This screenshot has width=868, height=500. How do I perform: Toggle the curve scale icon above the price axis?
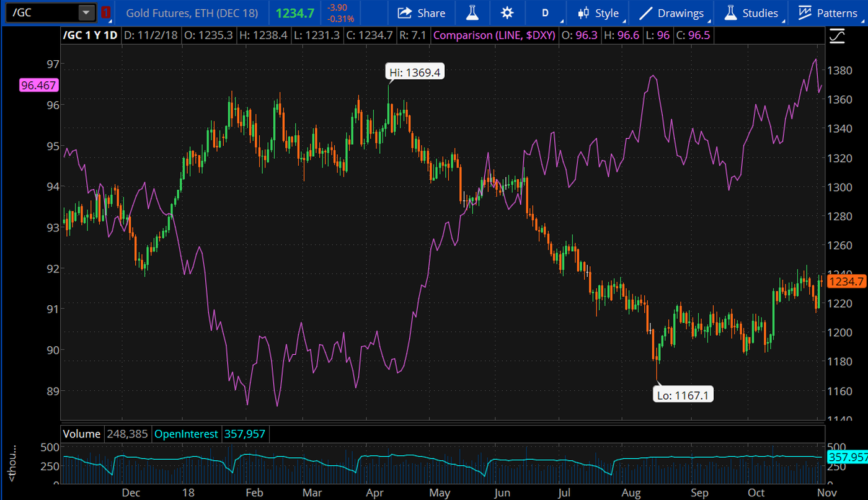(836, 35)
